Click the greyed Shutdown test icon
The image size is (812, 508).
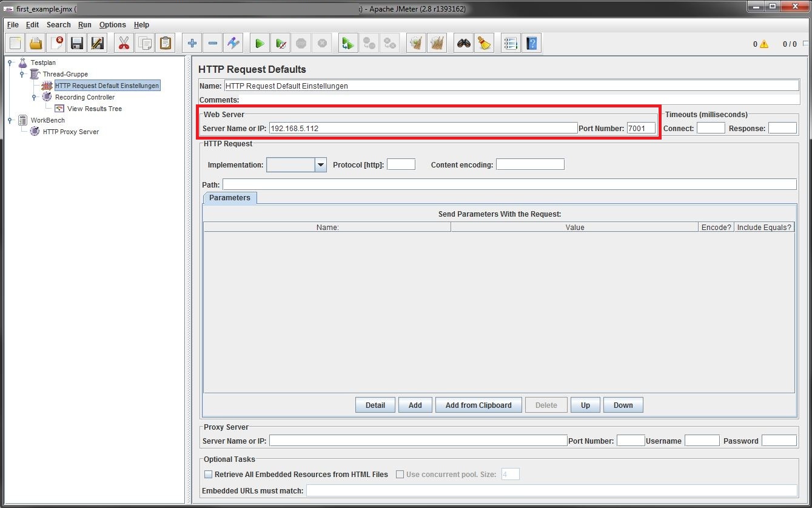321,43
